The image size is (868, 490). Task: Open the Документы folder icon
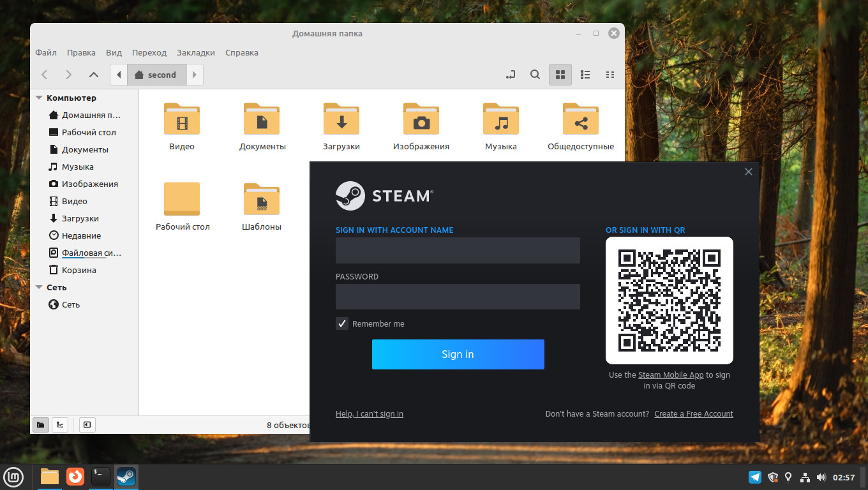262,119
